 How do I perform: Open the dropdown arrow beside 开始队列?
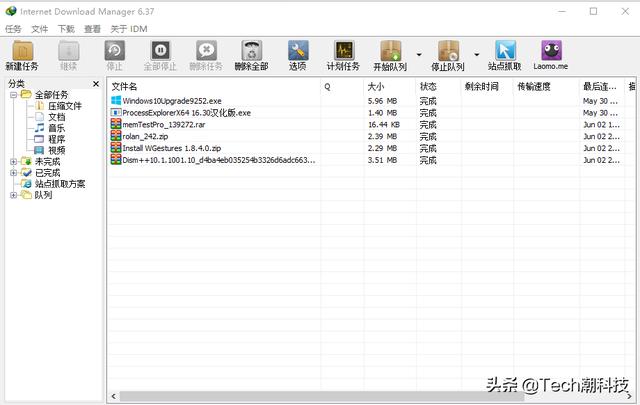(x=418, y=55)
